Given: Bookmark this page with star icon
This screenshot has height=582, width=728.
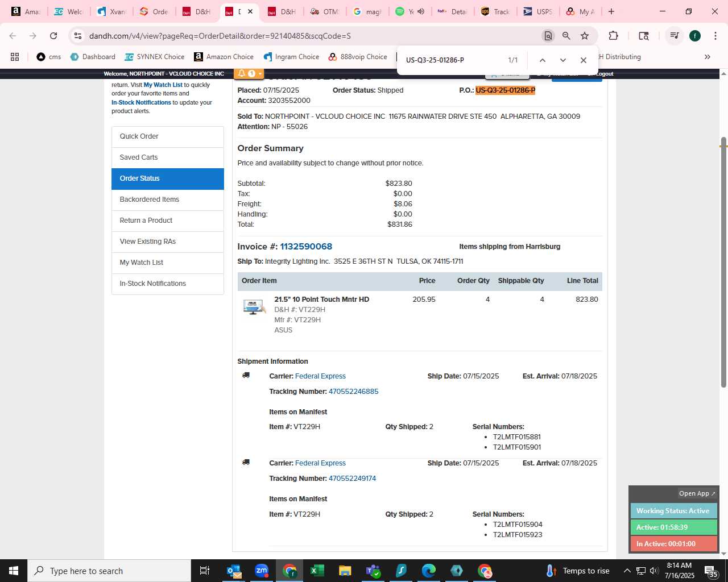Looking at the screenshot, I should pos(585,36).
